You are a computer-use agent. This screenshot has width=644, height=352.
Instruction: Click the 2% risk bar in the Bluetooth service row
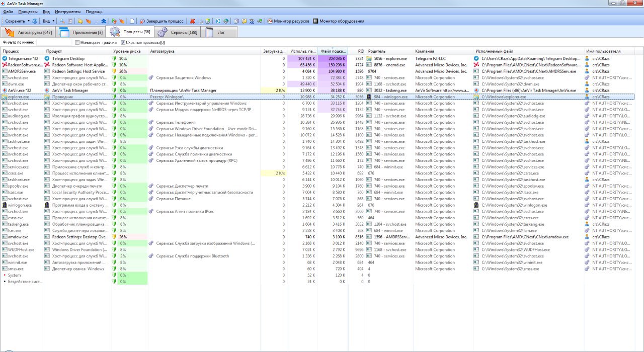(133, 256)
